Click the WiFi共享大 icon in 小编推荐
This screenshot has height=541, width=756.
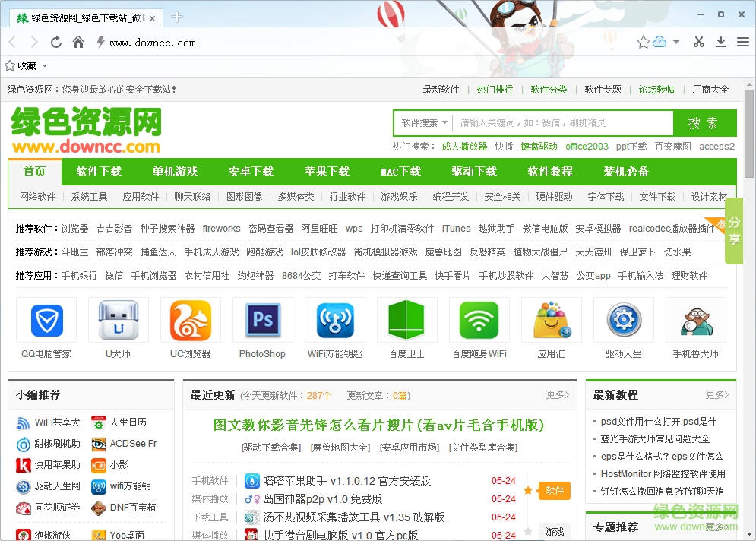(23, 423)
